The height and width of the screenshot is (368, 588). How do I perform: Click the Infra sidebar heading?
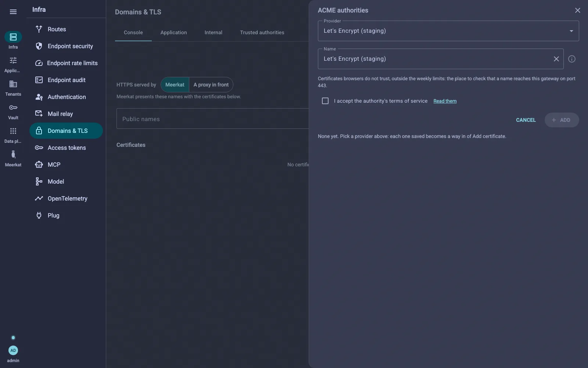point(39,10)
